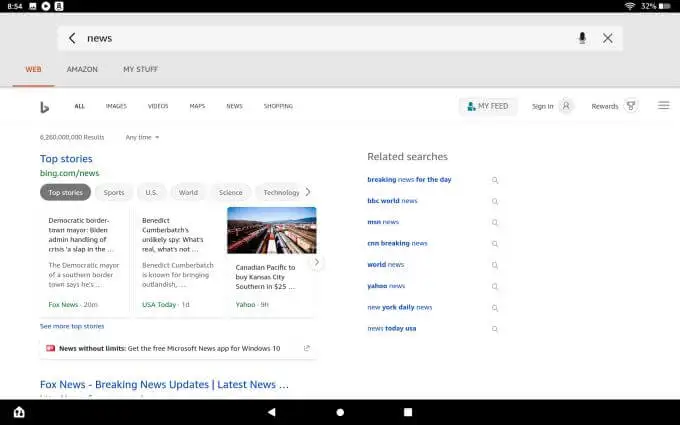
Task: Select the SHOPPING results filter
Action: tap(278, 106)
